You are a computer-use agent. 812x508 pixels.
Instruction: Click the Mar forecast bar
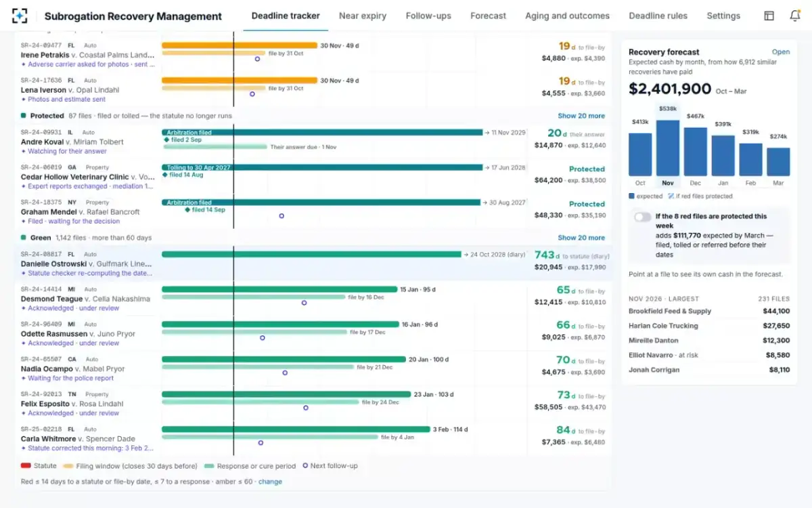(778, 162)
